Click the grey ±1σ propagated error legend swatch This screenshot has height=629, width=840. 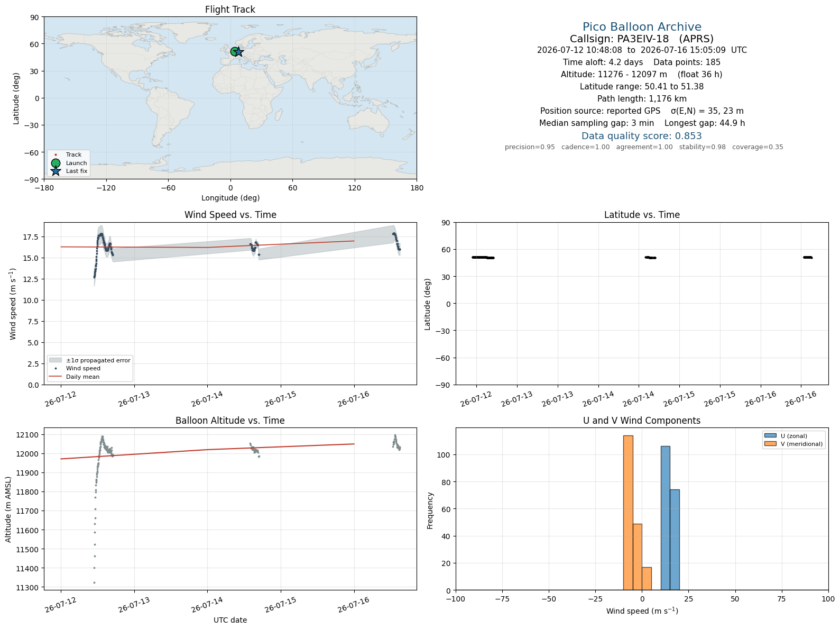point(56,360)
